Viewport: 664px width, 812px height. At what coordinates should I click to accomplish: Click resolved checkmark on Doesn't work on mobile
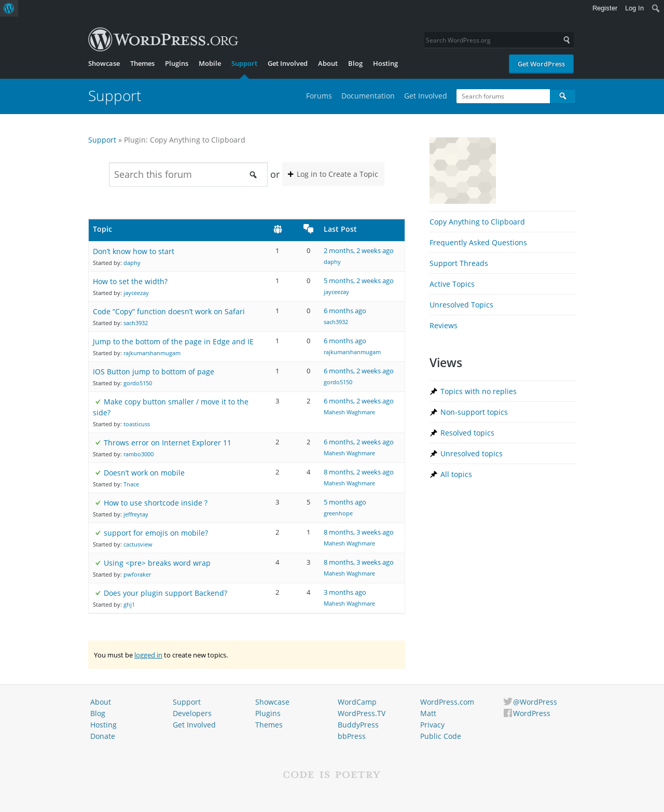tap(98, 473)
